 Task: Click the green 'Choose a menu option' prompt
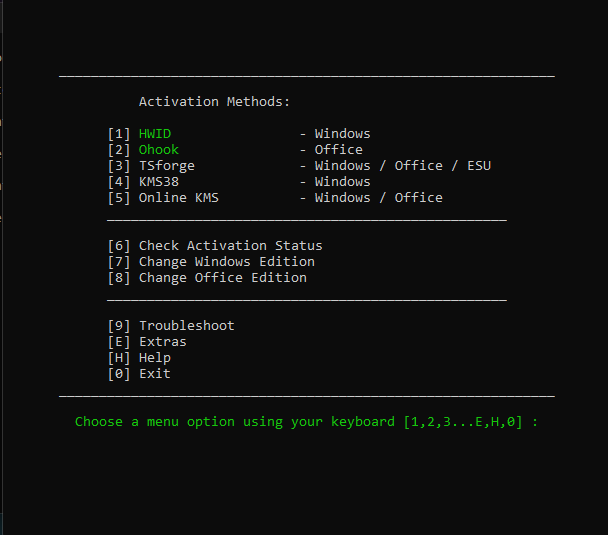click(306, 422)
